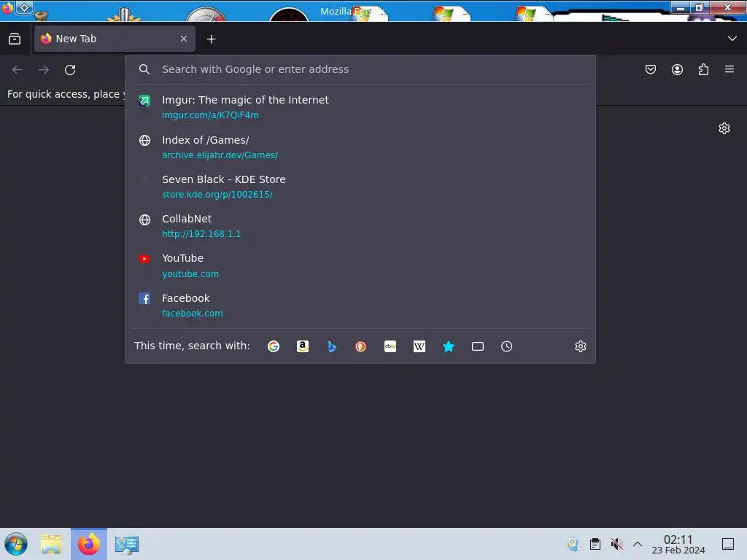The image size is (747, 560).
Task: Search in Bookmarks star icon
Action: (449, 346)
